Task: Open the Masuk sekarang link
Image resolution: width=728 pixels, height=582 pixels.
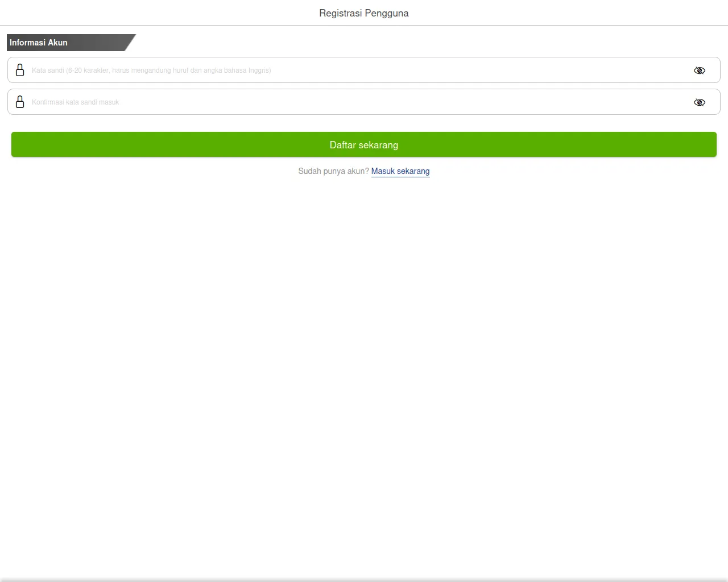Action: (400, 171)
